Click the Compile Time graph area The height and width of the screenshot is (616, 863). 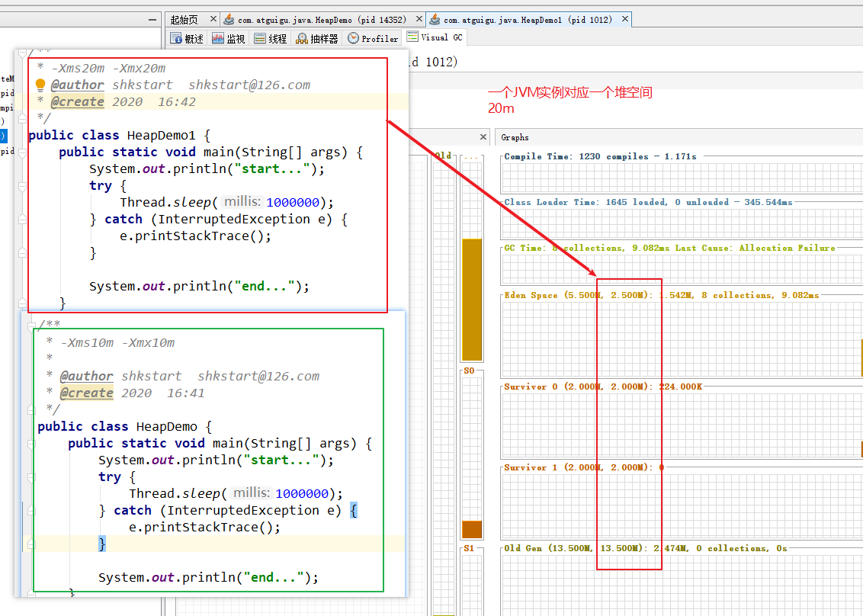coord(682,178)
